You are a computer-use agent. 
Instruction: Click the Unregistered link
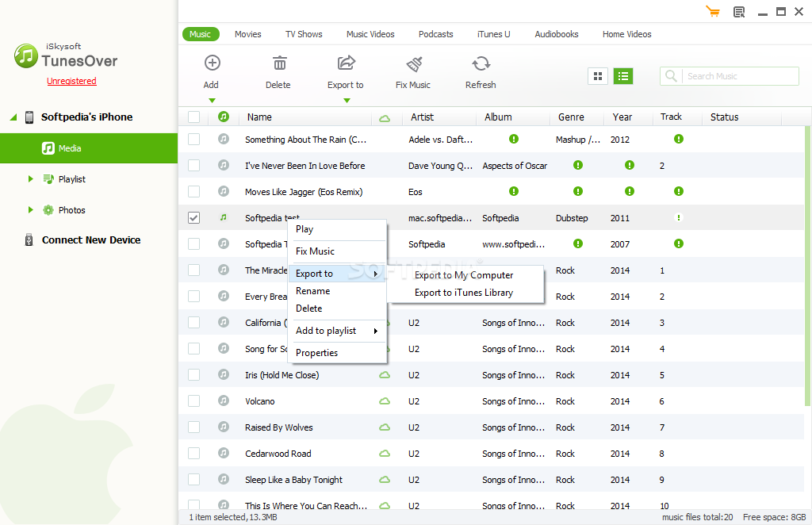coord(71,81)
